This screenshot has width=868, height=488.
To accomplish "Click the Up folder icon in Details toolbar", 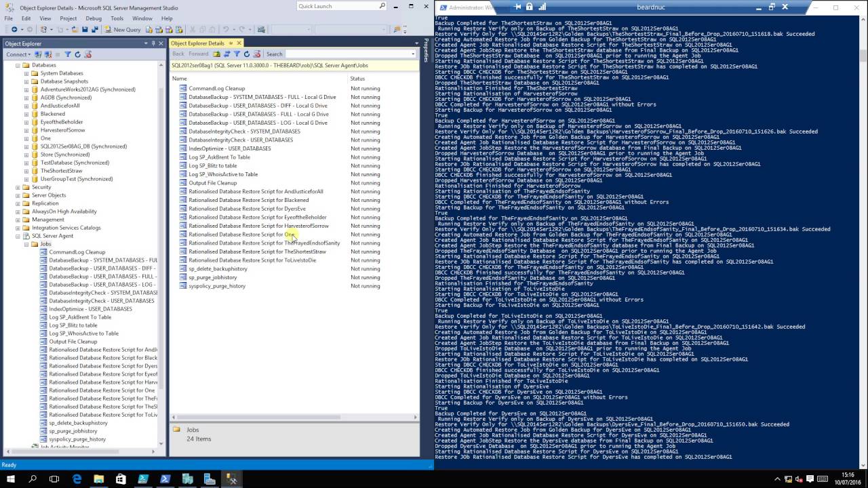I will click(x=217, y=54).
